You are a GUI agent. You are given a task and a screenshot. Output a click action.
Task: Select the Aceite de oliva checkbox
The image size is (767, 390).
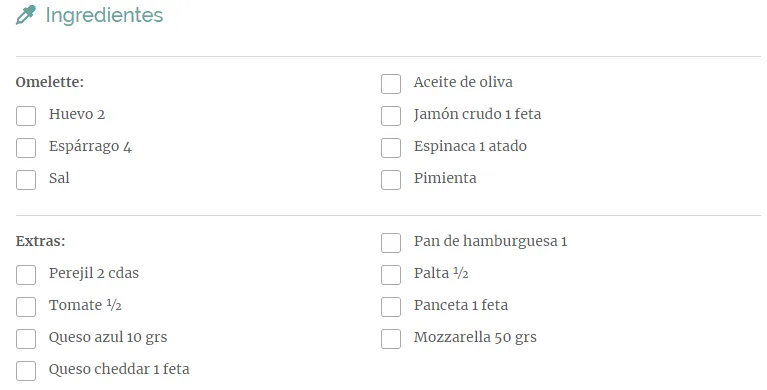click(x=391, y=84)
